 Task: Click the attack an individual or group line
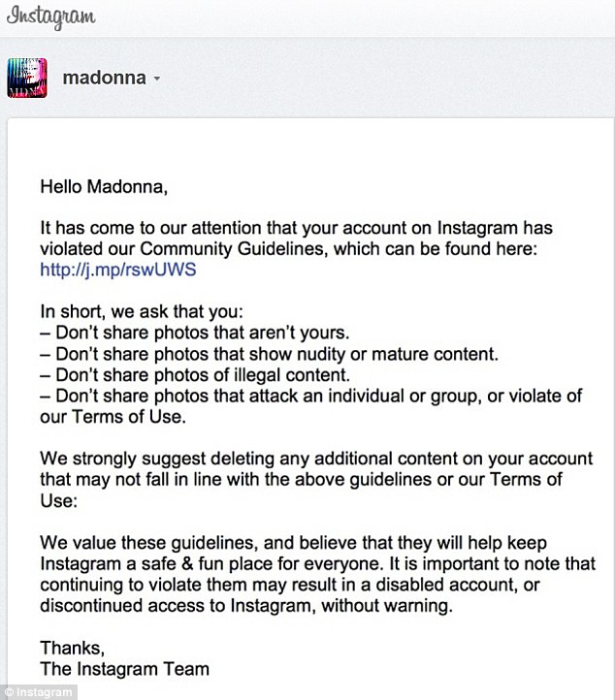point(311,396)
